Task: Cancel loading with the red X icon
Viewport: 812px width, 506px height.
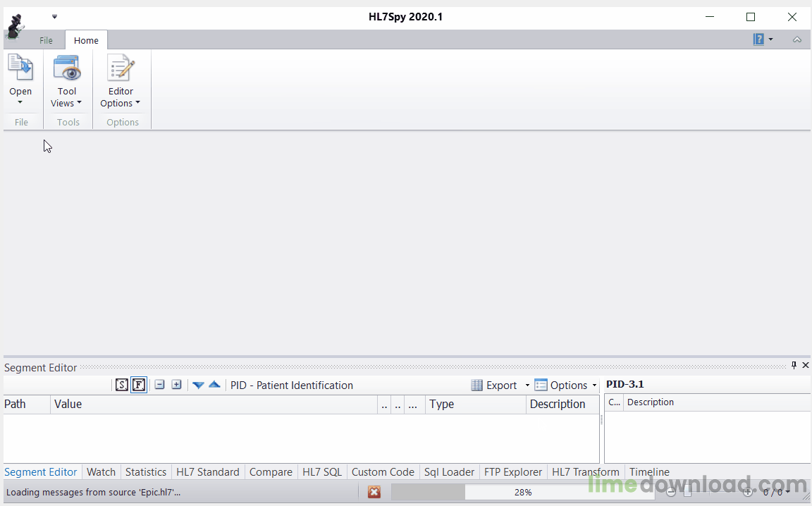Action: [x=374, y=492]
